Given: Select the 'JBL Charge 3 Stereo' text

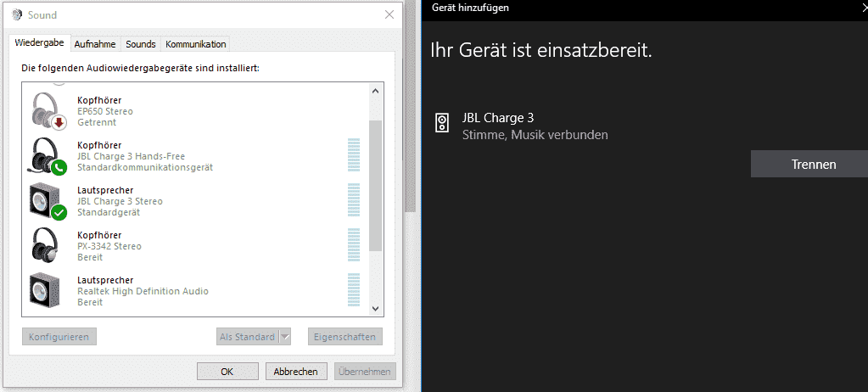Looking at the screenshot, I should [120, 201].
